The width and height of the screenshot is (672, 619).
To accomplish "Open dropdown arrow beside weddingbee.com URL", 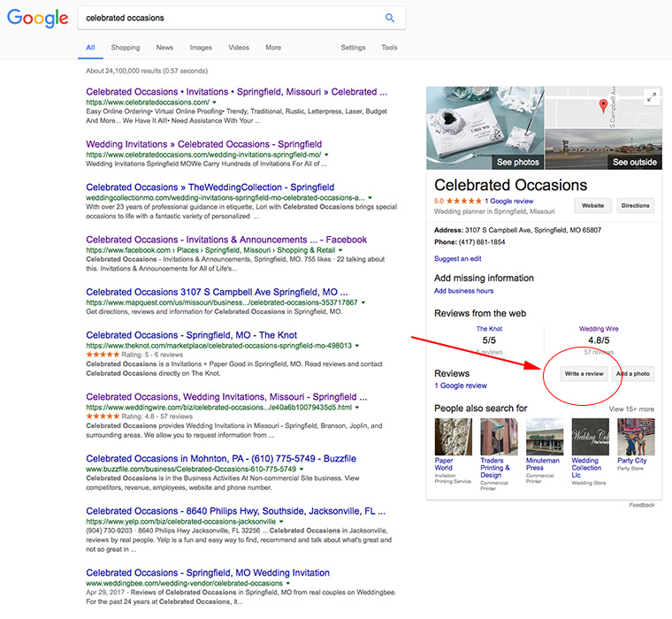I will click(x=288, y=584).
